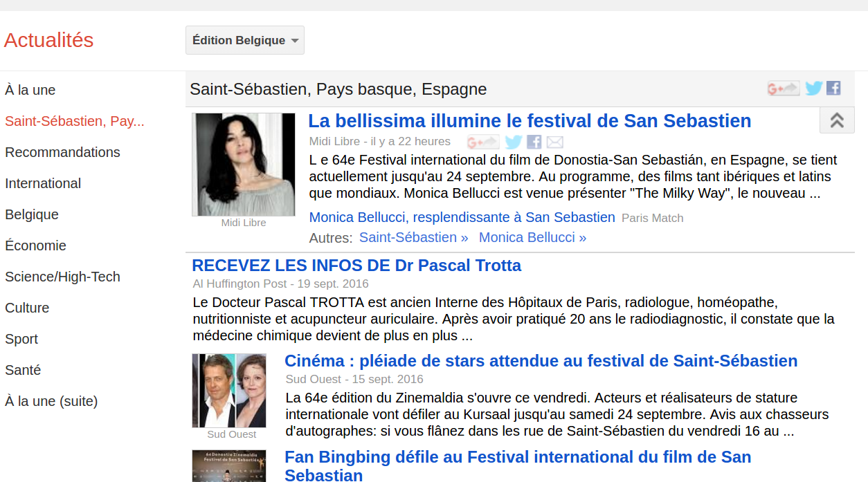Viewport: 868px width, 482px height.
Task: Click 'Monica Bellucci »' related topic link
Action: click(532, 237)
